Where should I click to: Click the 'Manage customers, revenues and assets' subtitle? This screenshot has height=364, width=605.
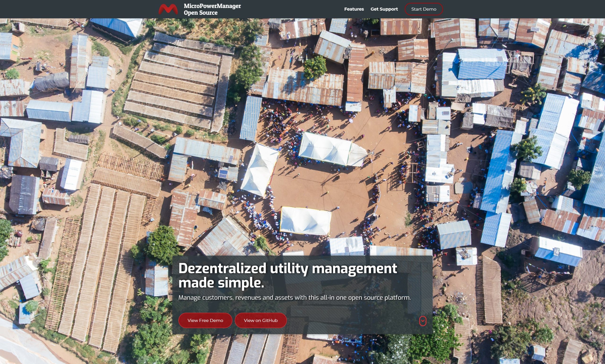click(294, 298)
